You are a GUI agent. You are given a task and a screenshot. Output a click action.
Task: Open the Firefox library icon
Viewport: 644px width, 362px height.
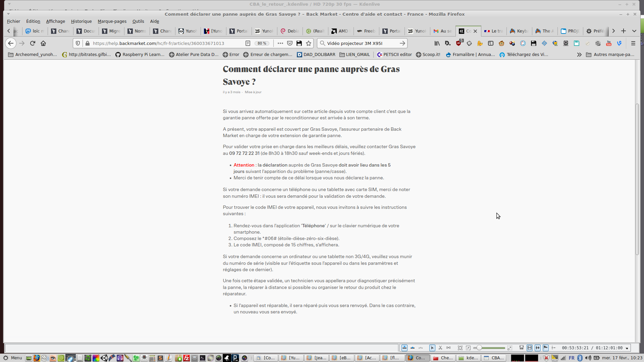pyautogui.click(x=437, y=43)
